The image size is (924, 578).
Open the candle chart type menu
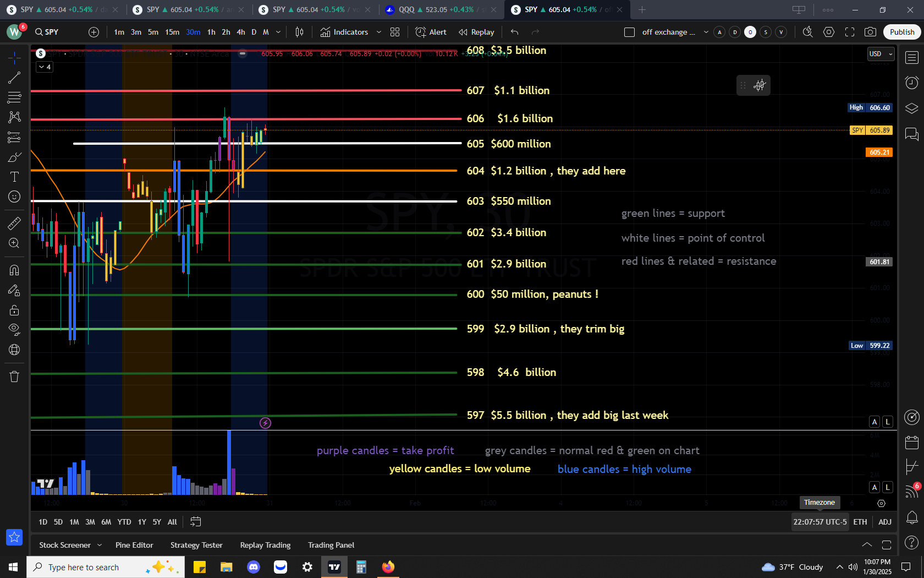pos(299,32)
